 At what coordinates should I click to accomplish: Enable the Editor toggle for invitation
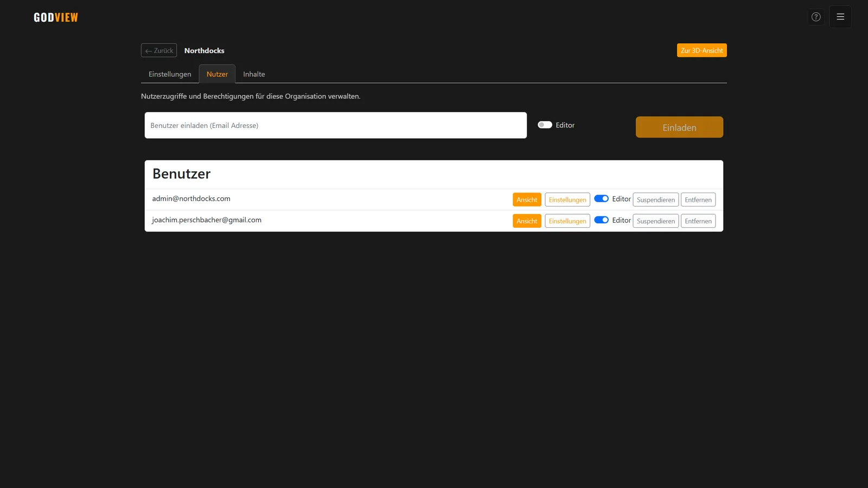(545, 125)
